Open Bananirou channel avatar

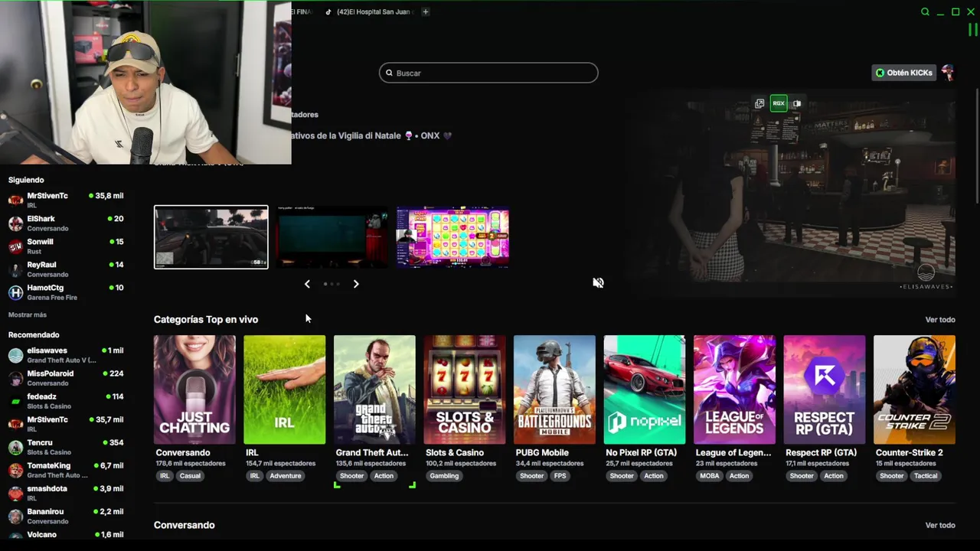tap(15, 516)
